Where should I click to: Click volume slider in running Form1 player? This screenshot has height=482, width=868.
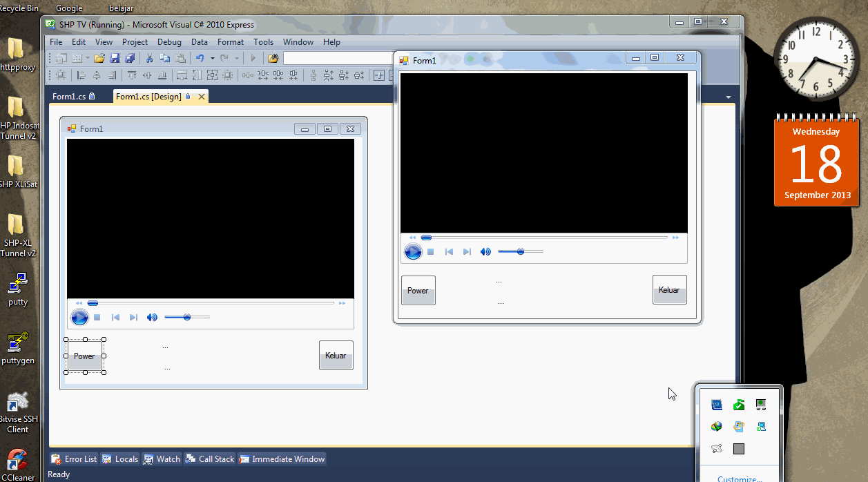pos(521,251)
